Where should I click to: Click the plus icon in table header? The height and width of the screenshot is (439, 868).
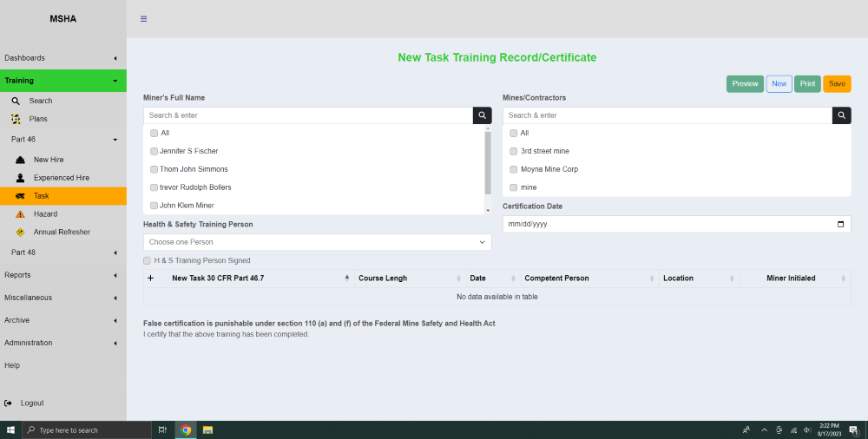(150, 278)
